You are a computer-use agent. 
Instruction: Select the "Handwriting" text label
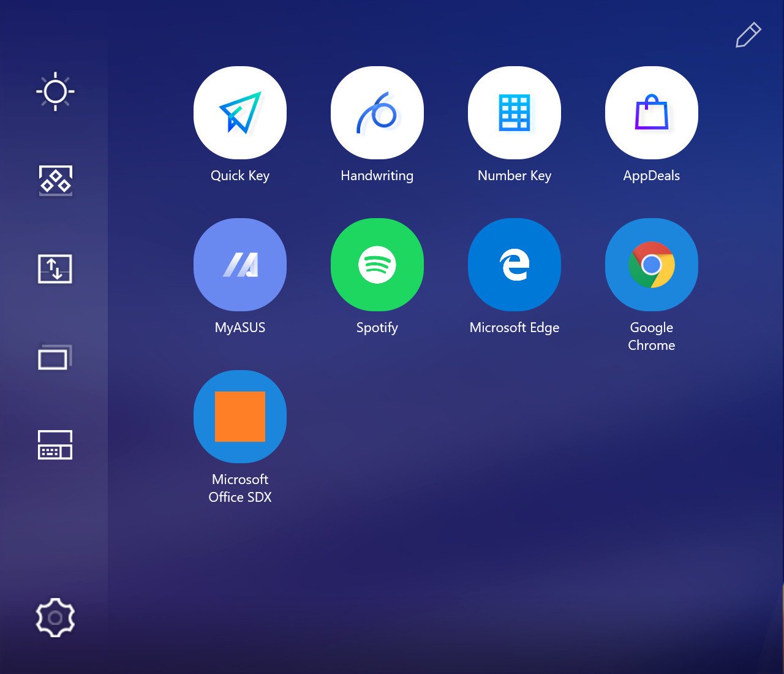(377, 176)
